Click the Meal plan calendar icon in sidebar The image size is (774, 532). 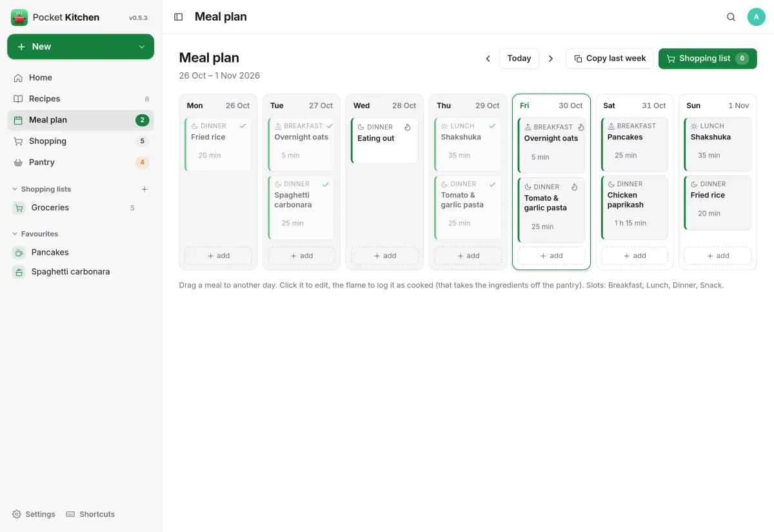(18, 120)
